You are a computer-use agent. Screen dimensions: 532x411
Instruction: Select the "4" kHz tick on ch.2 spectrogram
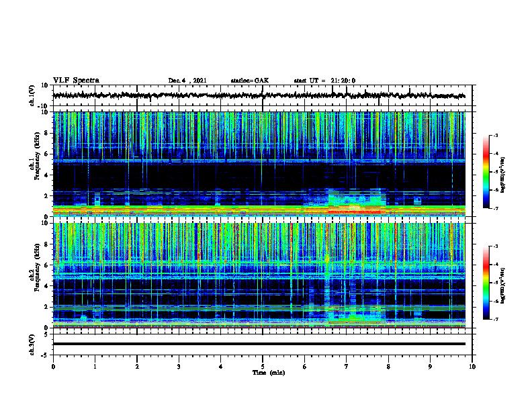coord(46,286)
